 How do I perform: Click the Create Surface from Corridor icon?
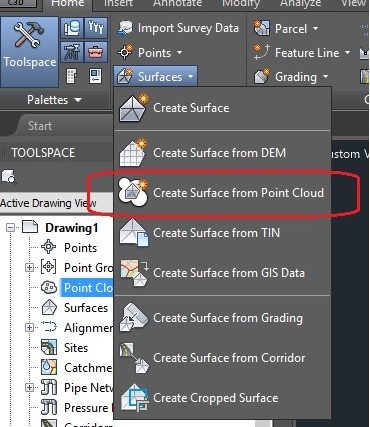134,358
